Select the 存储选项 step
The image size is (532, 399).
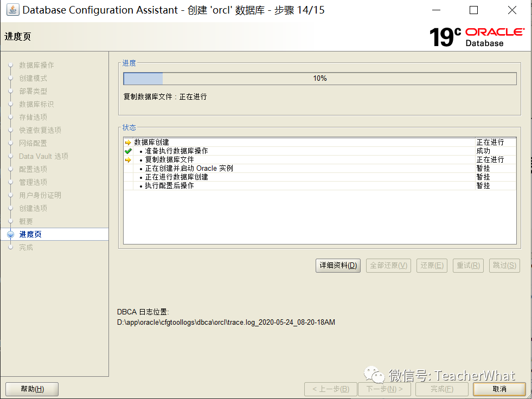coord(33,118)
